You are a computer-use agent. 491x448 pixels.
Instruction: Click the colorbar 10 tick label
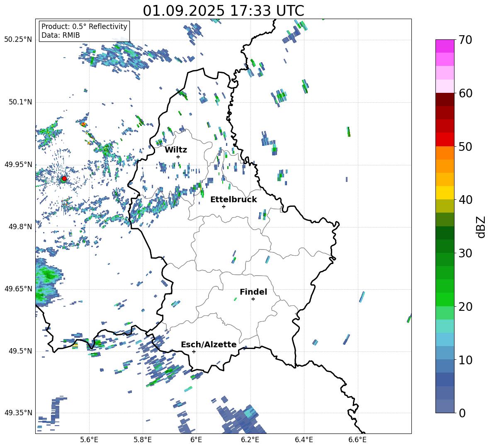point(465,360)
